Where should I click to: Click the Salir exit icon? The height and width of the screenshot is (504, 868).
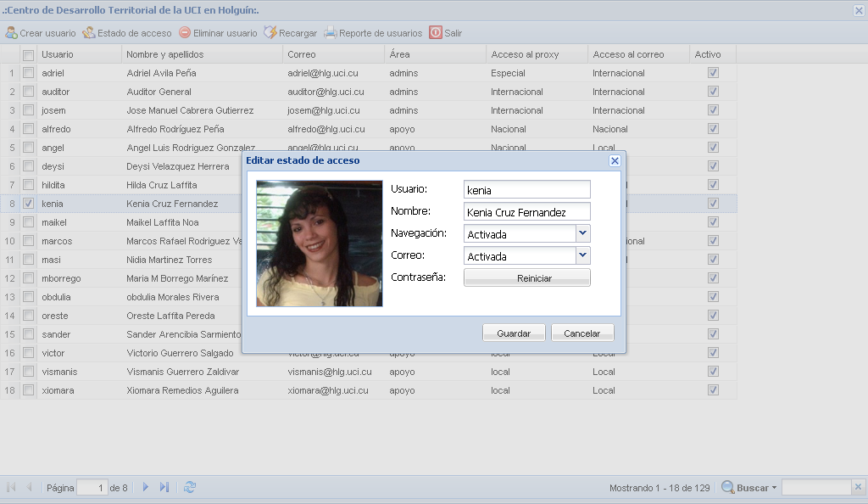click(436, 33)
